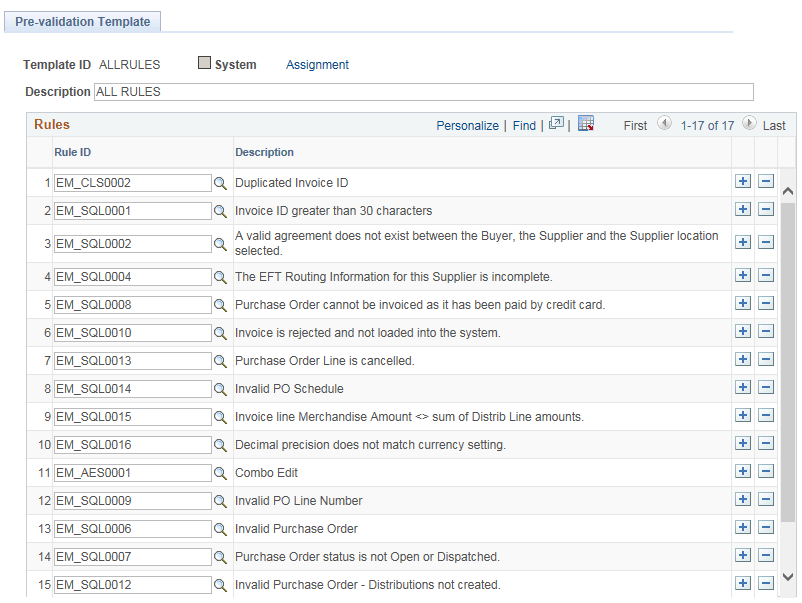The image size is (802, 603).
Task: Remove the Invalid PO Schedule row
Action: (x=766, y=387)
